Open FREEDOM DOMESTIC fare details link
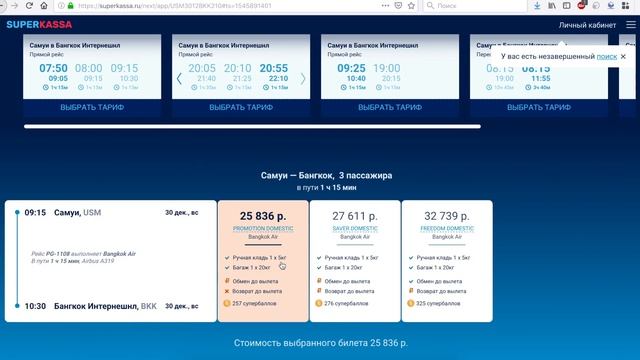The image size is (640, 360). [x=447, y=228]
